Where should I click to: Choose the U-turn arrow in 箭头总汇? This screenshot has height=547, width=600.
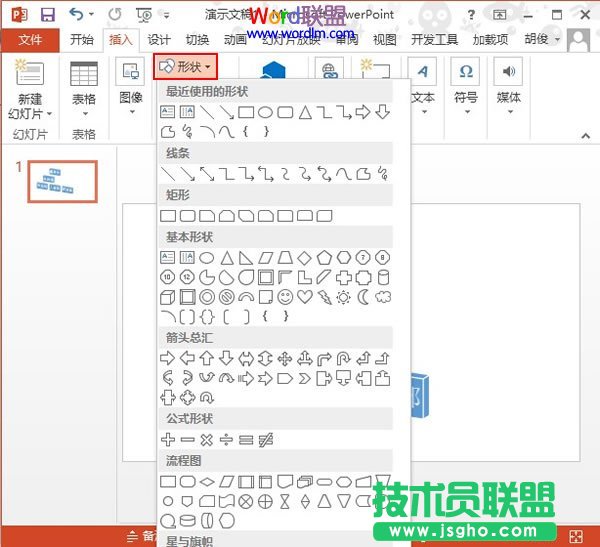[x=344, y=358]
